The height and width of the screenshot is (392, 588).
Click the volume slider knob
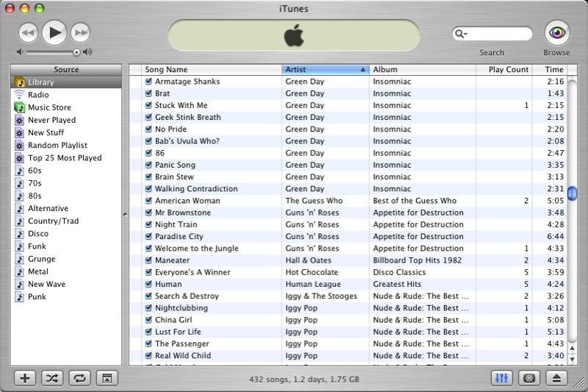click(x=76, y=52)
